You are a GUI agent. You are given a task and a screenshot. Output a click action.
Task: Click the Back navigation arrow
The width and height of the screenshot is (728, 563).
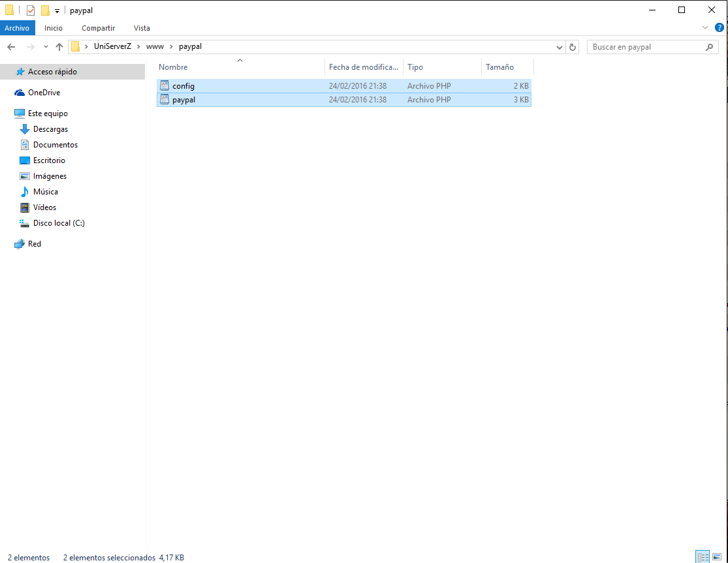coord(12,47)
